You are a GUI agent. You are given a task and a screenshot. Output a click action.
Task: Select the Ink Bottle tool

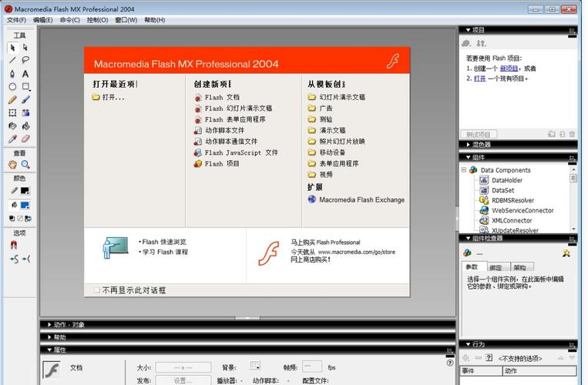click(x=13, y=126)
